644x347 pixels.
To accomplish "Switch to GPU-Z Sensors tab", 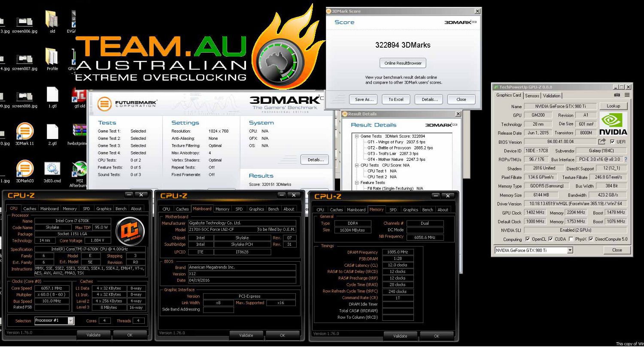I will point(532,96).
